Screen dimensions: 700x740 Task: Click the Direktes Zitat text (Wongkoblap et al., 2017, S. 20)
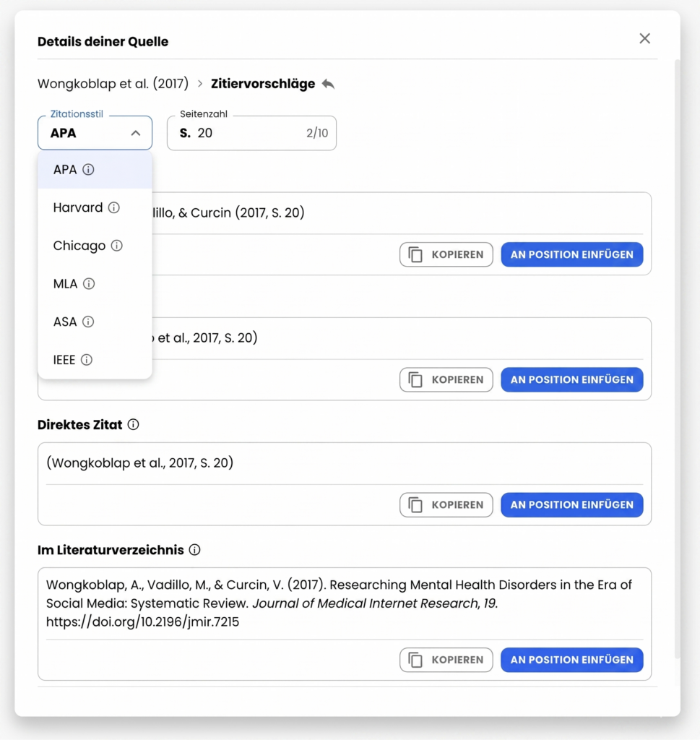pos(139,463)
